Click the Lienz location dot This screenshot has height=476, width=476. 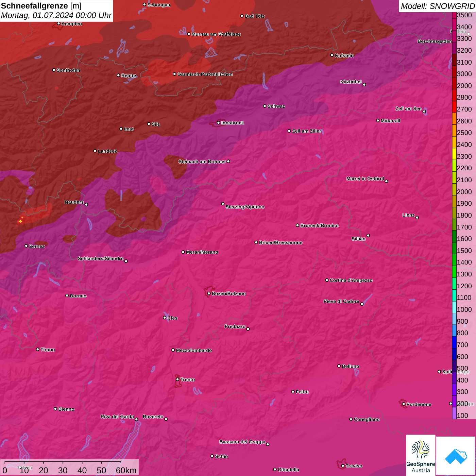click(417, 218)
